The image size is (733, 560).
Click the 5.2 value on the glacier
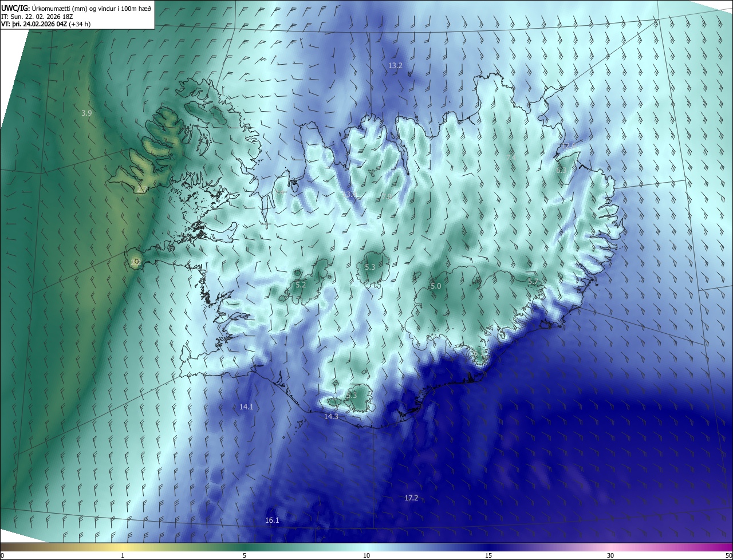(301, 285)
